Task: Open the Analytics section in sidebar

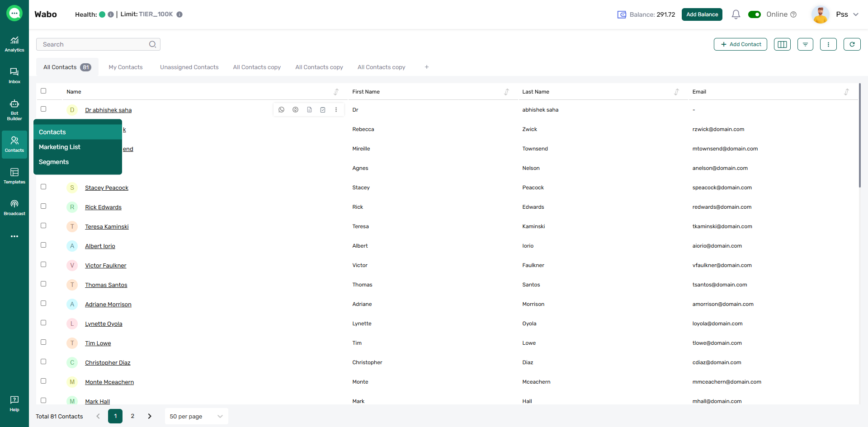Action: [x=14, y=44]
